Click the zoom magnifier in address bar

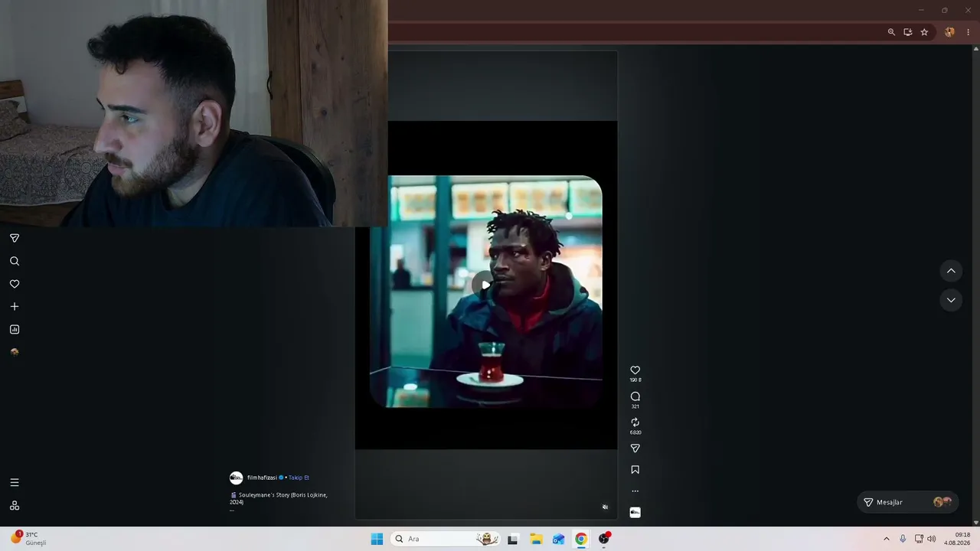point(891,32)
